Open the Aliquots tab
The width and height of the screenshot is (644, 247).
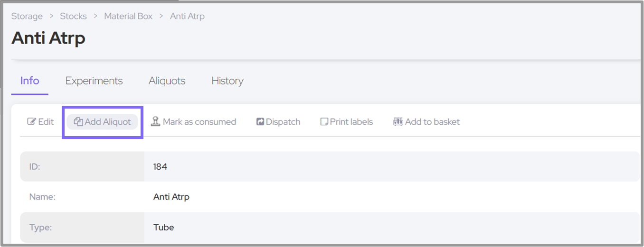pyautogui.click(x=167, y=81)
